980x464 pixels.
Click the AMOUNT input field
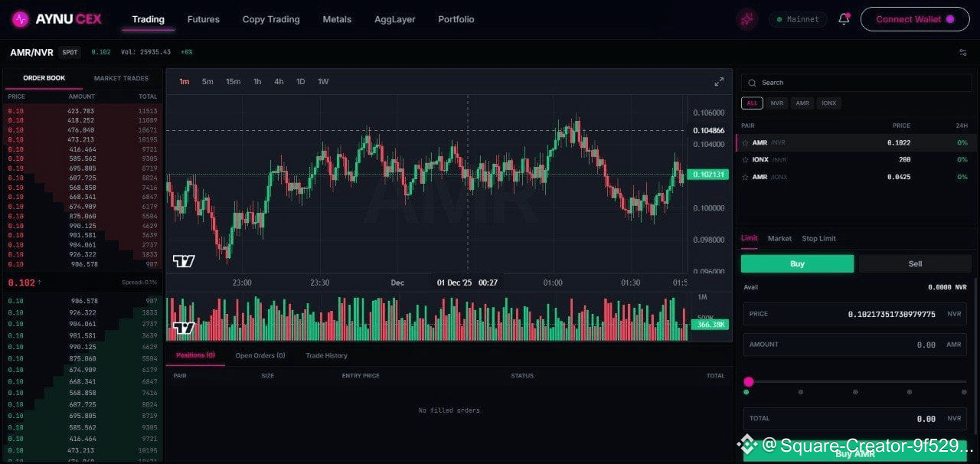[x=855, y=345]
